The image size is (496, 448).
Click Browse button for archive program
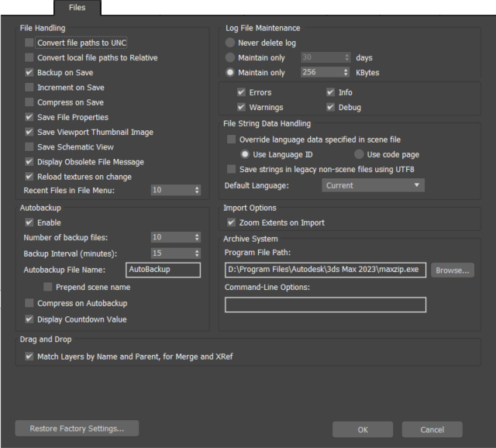453,271
